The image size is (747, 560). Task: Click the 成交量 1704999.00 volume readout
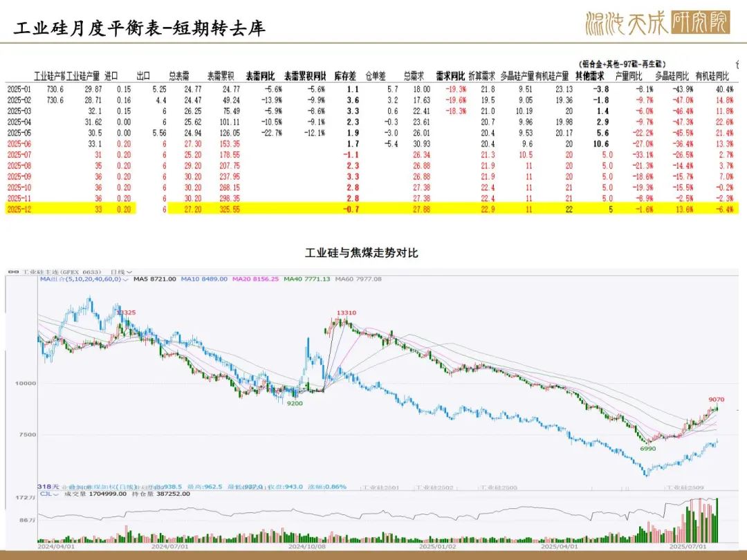coord(95,494)
